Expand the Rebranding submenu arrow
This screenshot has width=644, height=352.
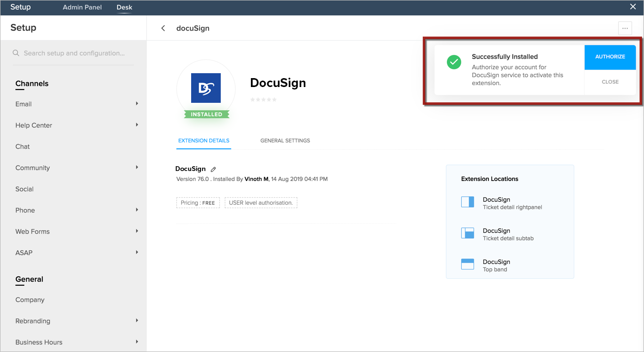(137, 321)
